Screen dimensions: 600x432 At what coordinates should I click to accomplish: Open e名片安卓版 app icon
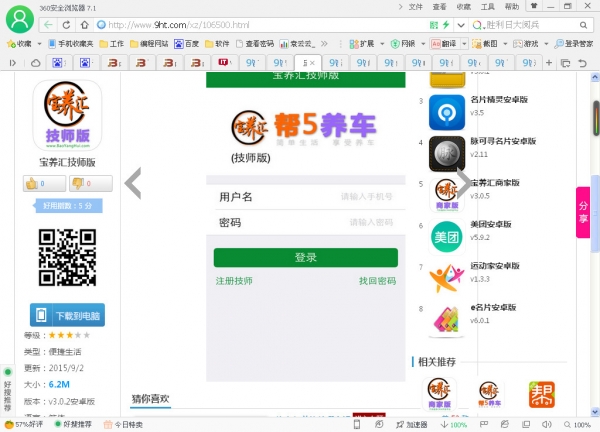coord(447,320)
